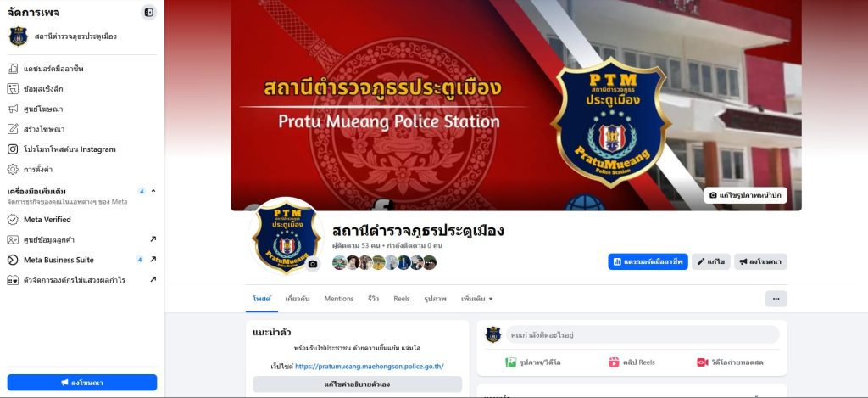The height and width of the screenshot is (398, 868).
Task: Click camera icon on profile picture
Action: click(x=313, y=264)
